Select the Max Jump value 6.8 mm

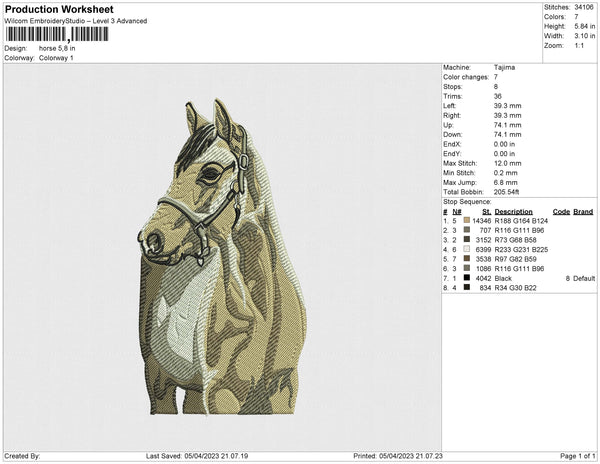[505, 182]
